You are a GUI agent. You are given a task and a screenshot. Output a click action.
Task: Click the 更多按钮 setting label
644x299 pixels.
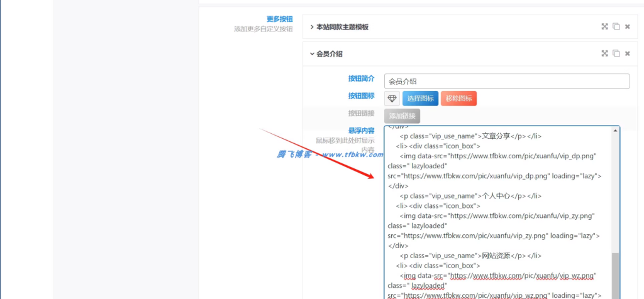pyautogui.click(x=280, y=19)
